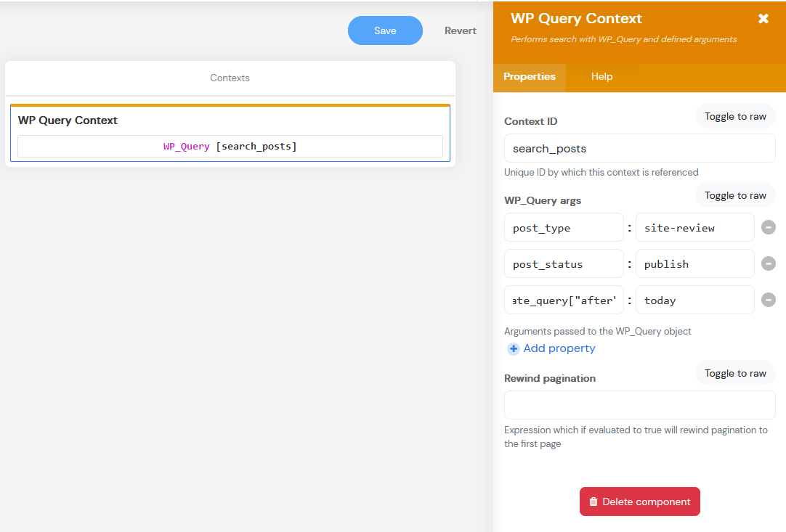Edit the Context ID search_posts field

(639, 149)
